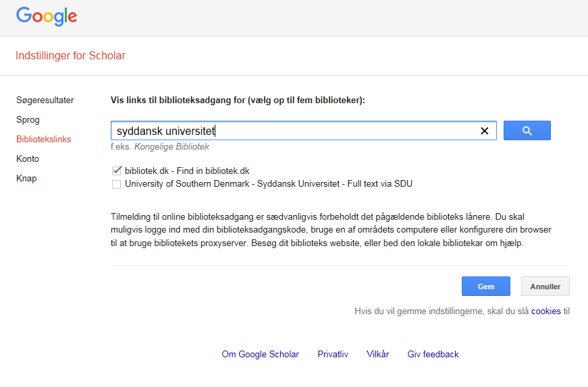Viewport: 588px width, 387px height.
Task: Click the blue magnifier search button
Action: (x=527, y=130)
